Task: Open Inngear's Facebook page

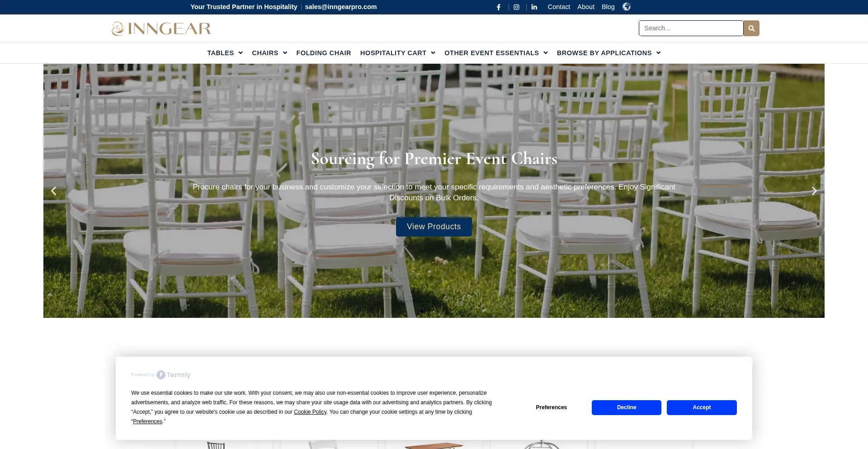Action: click(499, 7)
